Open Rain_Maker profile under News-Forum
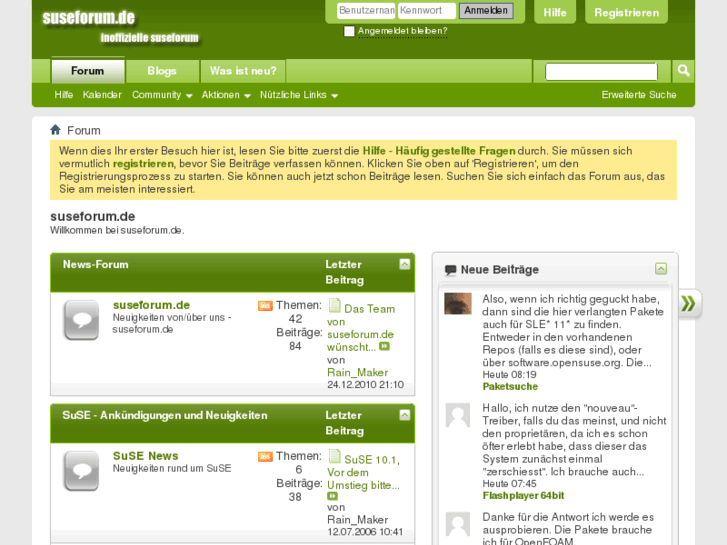 coord(357,372)
